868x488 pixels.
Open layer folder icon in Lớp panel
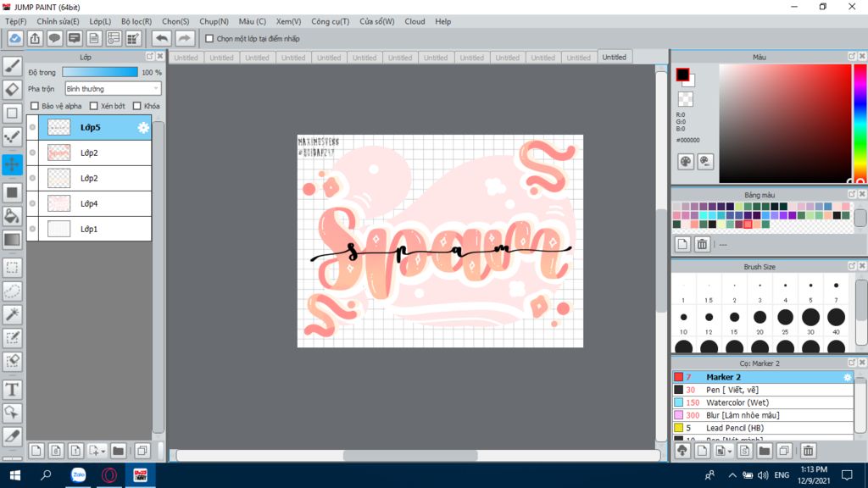[x=118, y=451]
